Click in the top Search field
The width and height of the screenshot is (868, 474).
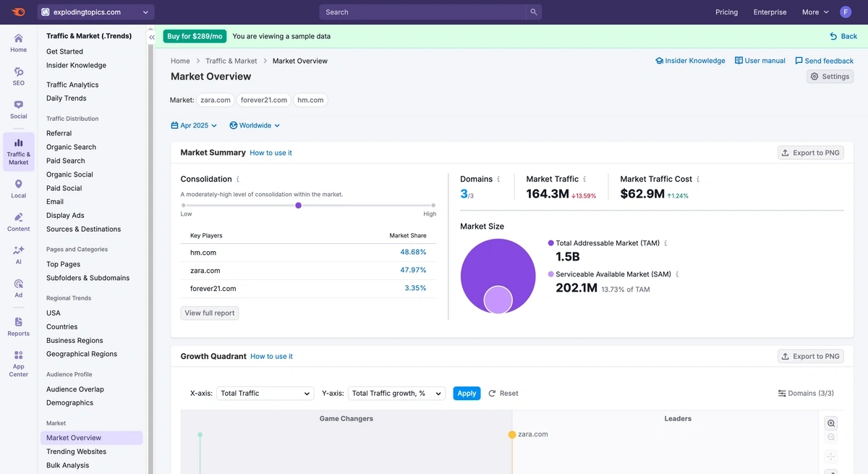pyautogui.click(x=423, y=12)
